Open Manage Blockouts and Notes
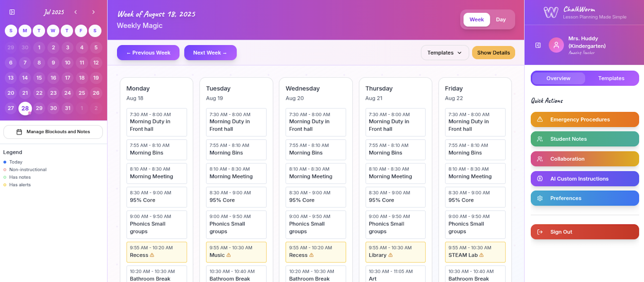644x282 pixels. [53, 132]
